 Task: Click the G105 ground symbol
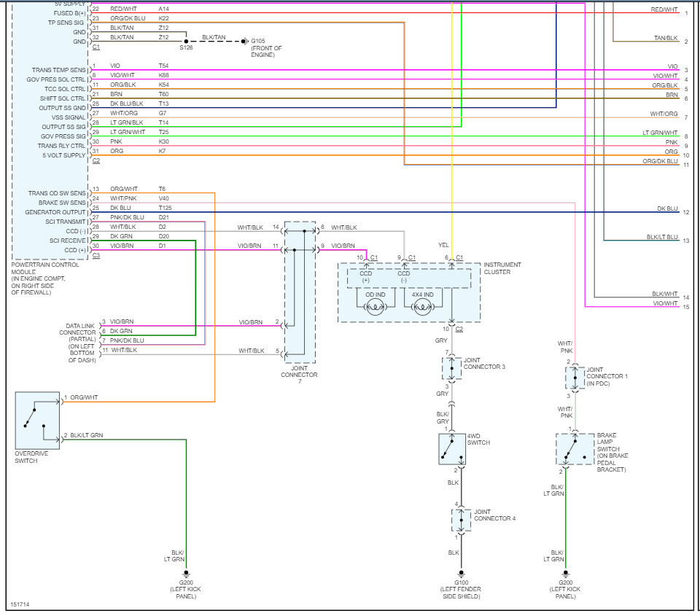[244, 41]
